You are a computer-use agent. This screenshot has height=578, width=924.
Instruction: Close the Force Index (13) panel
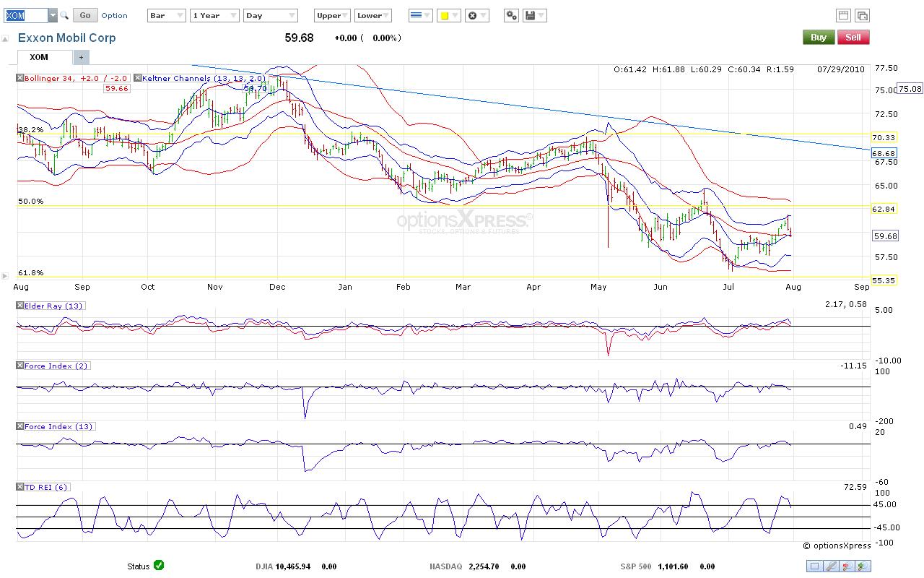click(20, 426)
